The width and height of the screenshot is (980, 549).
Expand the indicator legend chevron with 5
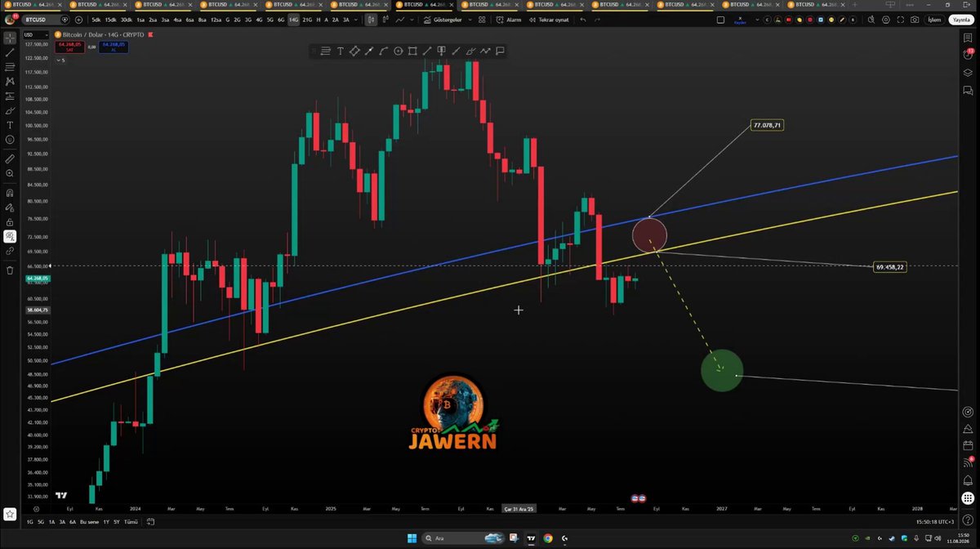click(x=60, y=60)
